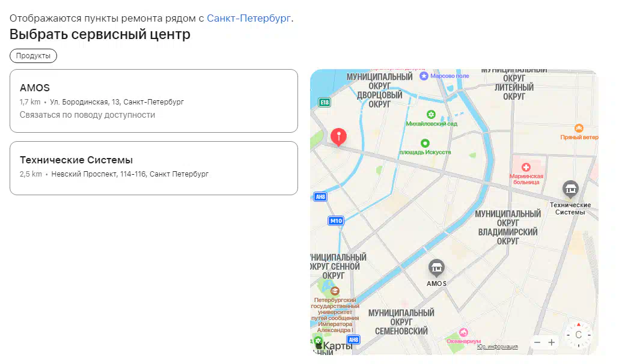This screenshot has width=625, height=364.
Task: Click the площадь Искусств green marker
Action: coord(425,144)
